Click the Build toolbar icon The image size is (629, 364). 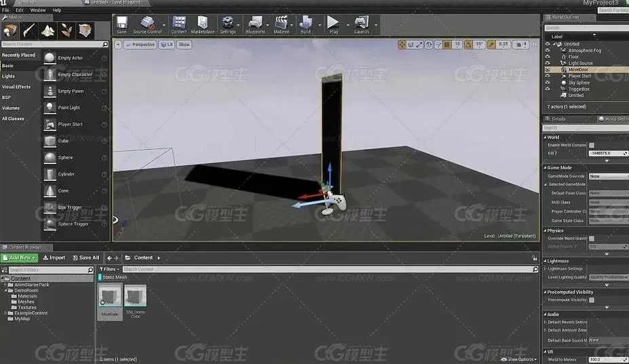tap(305, 25)
